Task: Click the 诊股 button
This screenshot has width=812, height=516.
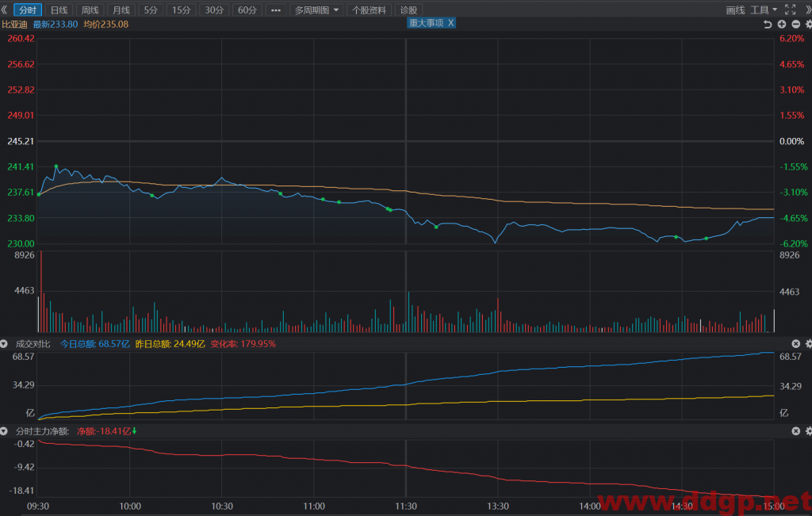Action: (x=408, y=10)
